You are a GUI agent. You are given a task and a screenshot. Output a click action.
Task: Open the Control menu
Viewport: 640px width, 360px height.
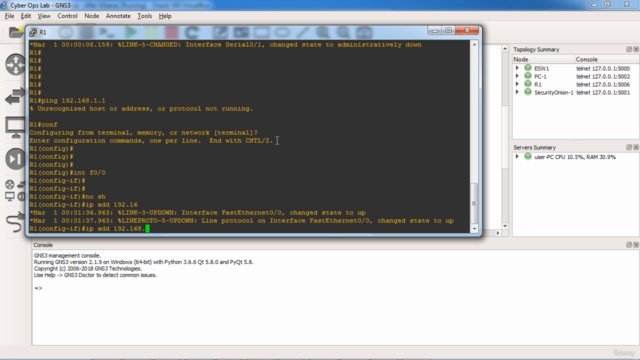pyautogui.click(x=67, y=16)
